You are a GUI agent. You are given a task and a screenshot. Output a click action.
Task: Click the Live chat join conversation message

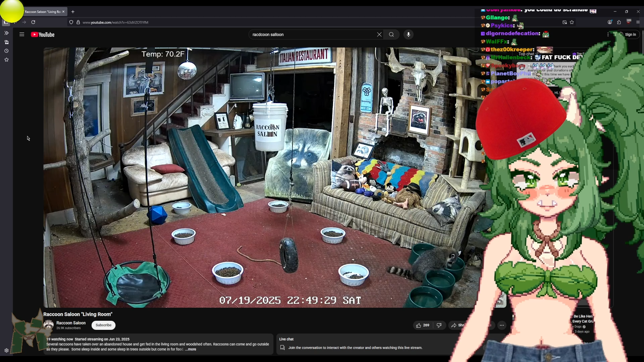coord(355,348)
